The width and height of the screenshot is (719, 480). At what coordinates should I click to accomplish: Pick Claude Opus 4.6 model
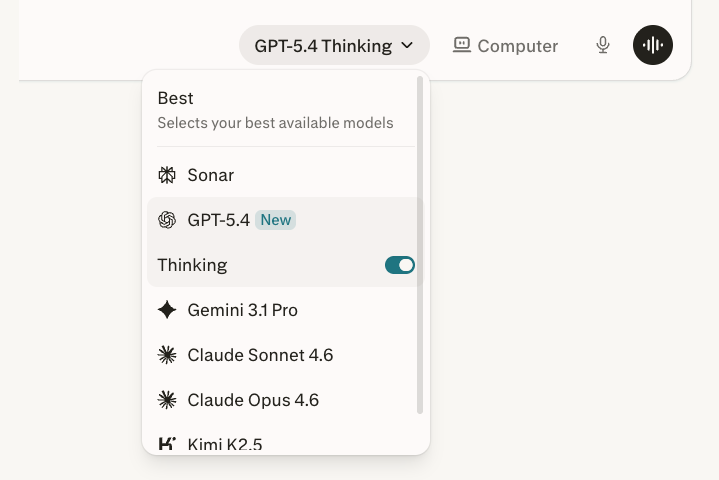point(253,400)
